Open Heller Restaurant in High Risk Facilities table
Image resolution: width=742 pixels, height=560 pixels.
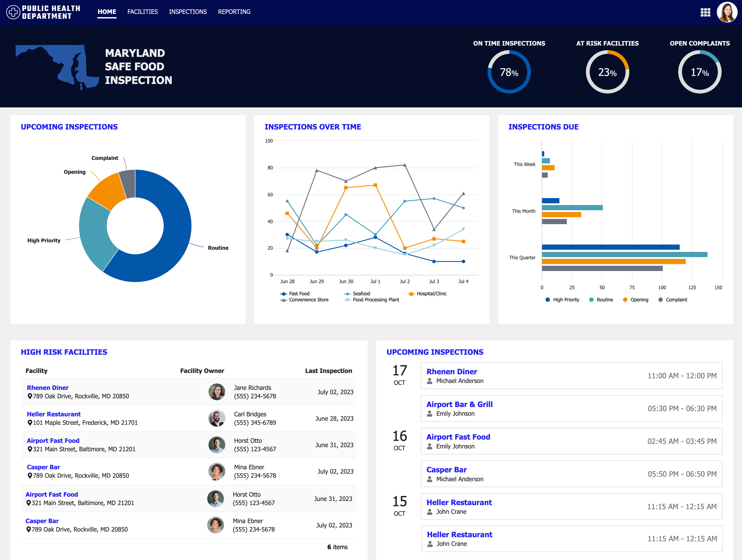(x=54, y=414)
